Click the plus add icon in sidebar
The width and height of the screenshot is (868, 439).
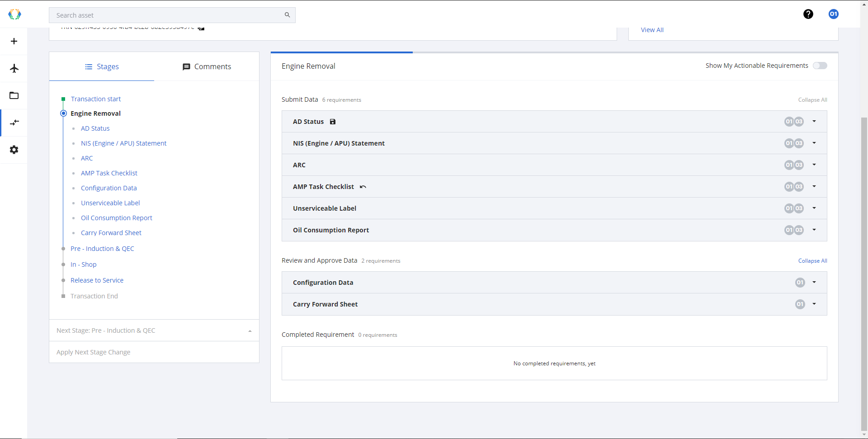click(x=14, y=41)
